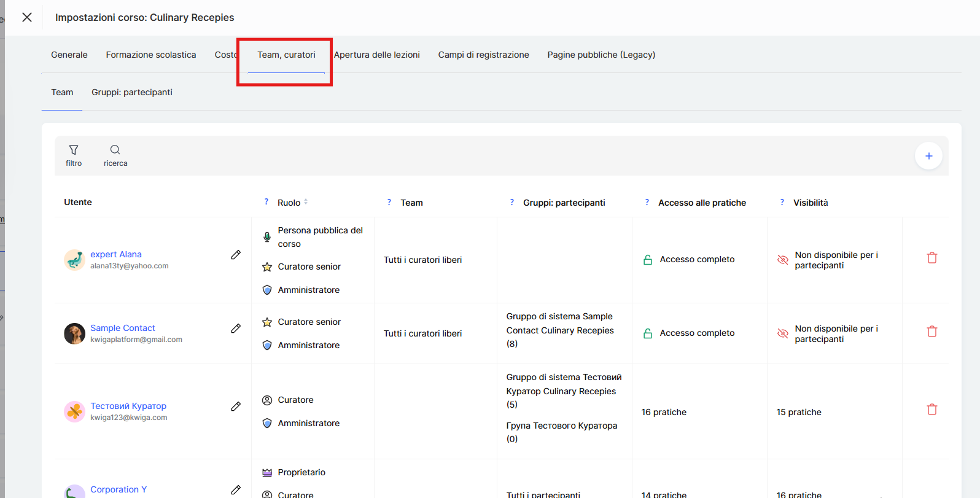The height and width of the screenshot is (498, 980).
Task: Click Sample Contact avatar thumbnail
Action: point(74,333)
